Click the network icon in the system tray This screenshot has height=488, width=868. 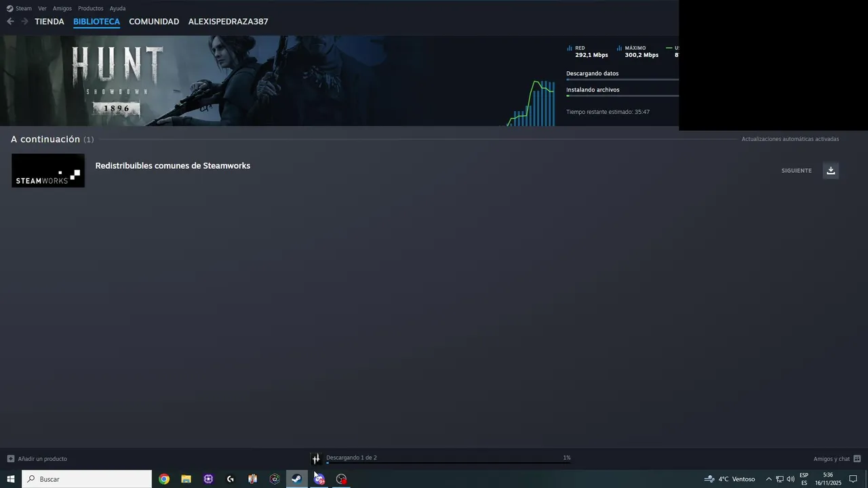(x=780, y=479)
